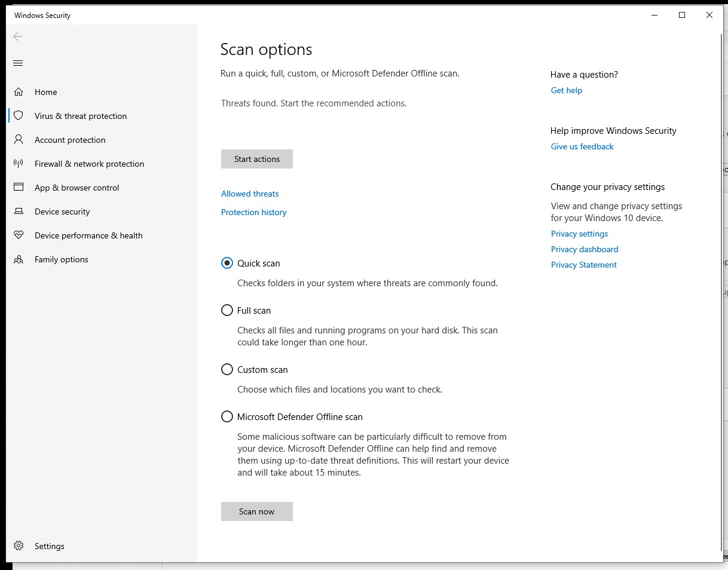Screen dimensions: 728x570
Task: Select the Quick scan radio button
Action: (x=227, y=263)
